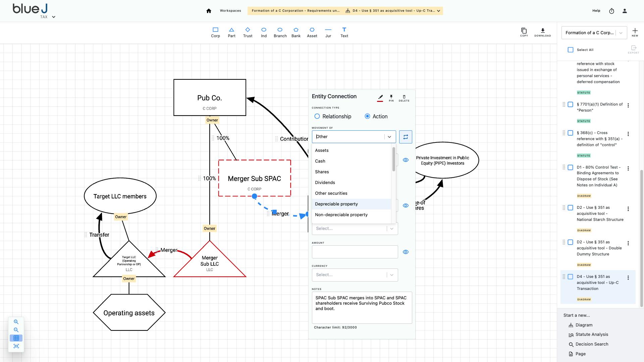
Task: Delete the entity connection
Action: click(404, 98)
